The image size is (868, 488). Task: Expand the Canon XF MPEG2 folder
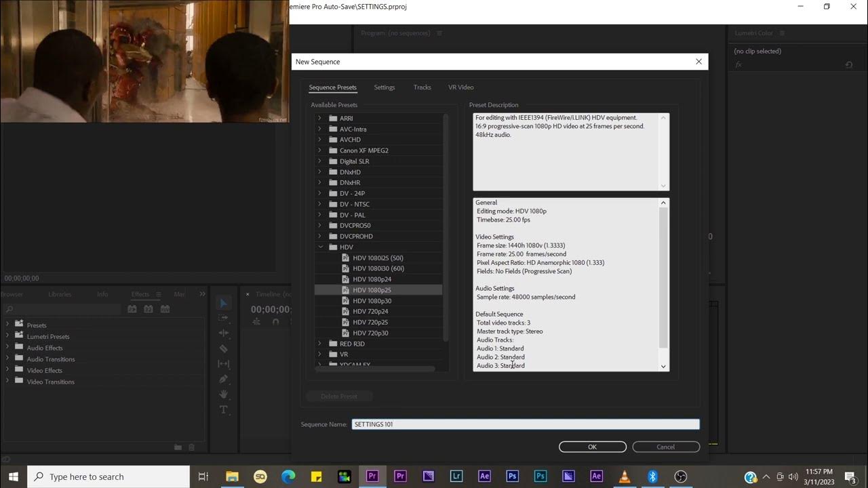319,150
